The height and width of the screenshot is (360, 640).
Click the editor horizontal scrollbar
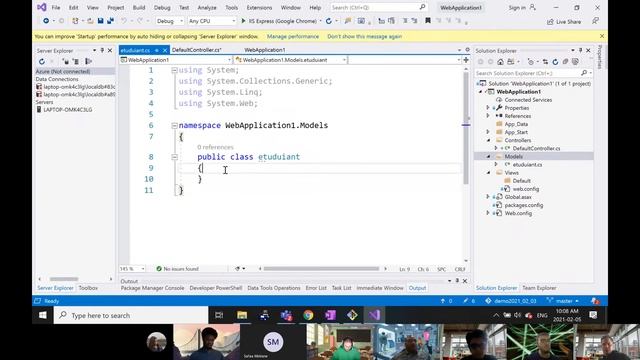[x=321, y=269]
